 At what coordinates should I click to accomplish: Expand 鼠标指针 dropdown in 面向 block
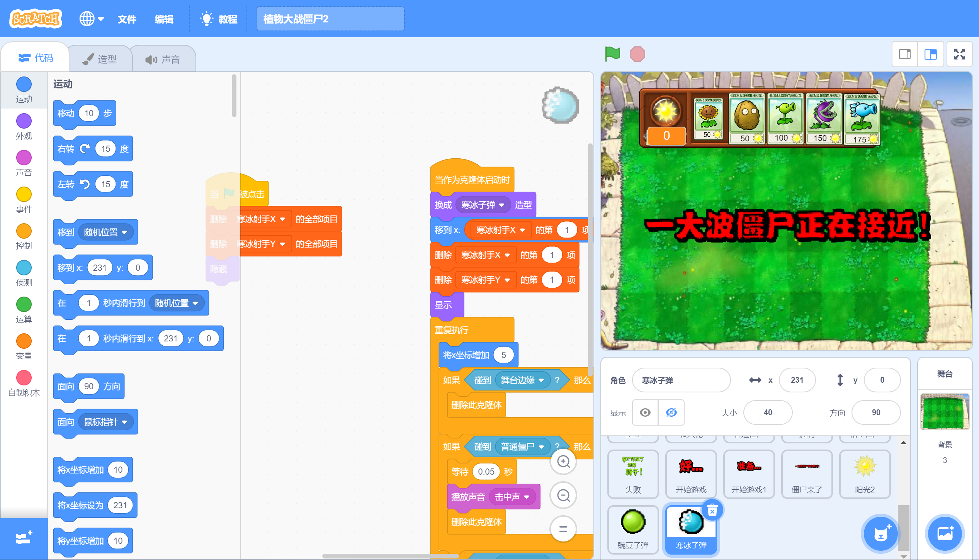pos(105,422)
